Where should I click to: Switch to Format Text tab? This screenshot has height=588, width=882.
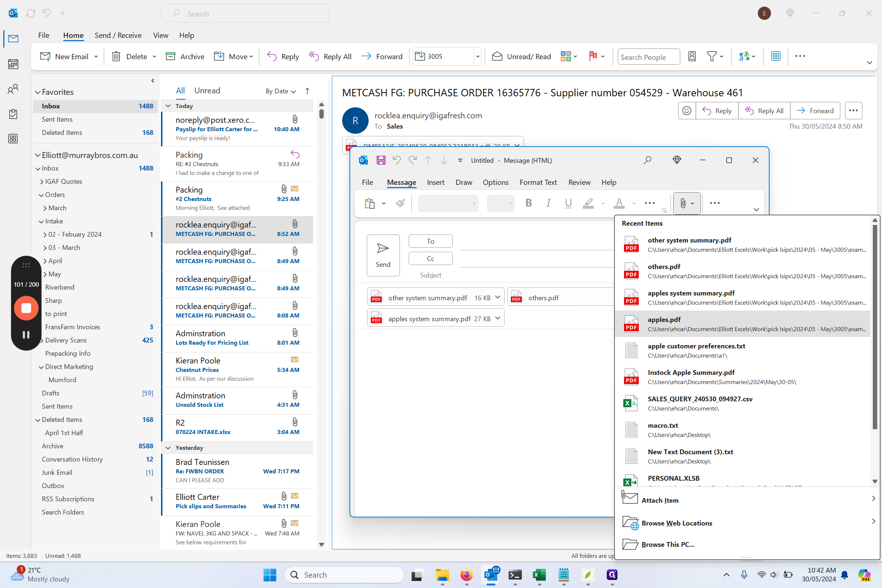tap(538, 182)
